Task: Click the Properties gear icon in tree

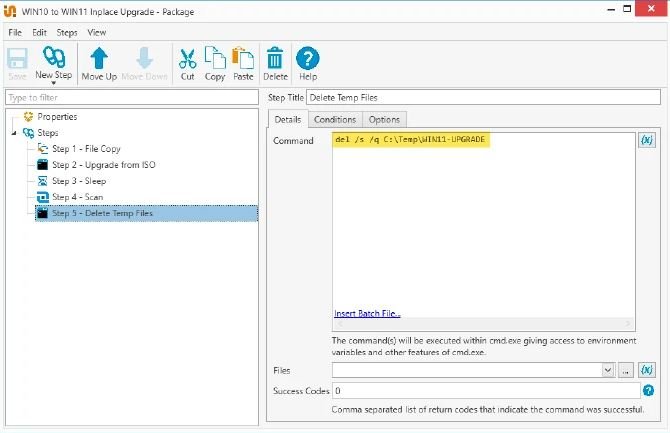Action: [28, 116]
